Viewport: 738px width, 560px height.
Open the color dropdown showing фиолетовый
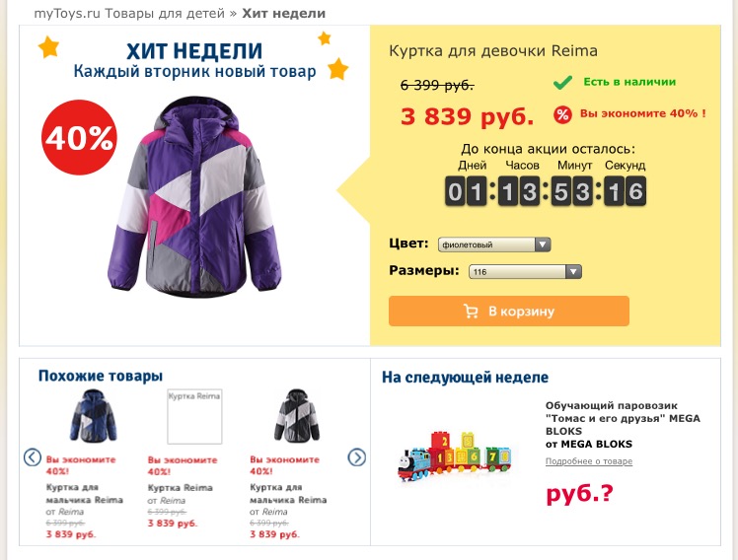click(x=494, y=245)
